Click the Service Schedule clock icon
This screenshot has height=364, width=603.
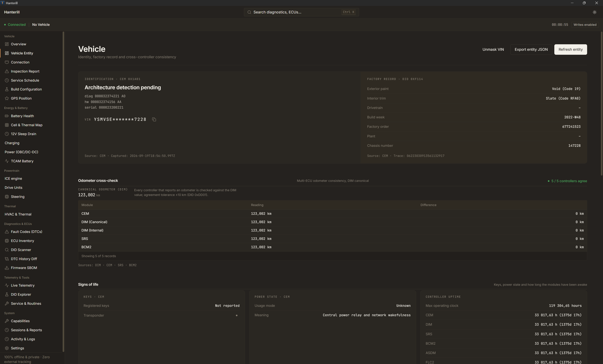(x=7, y=80)
